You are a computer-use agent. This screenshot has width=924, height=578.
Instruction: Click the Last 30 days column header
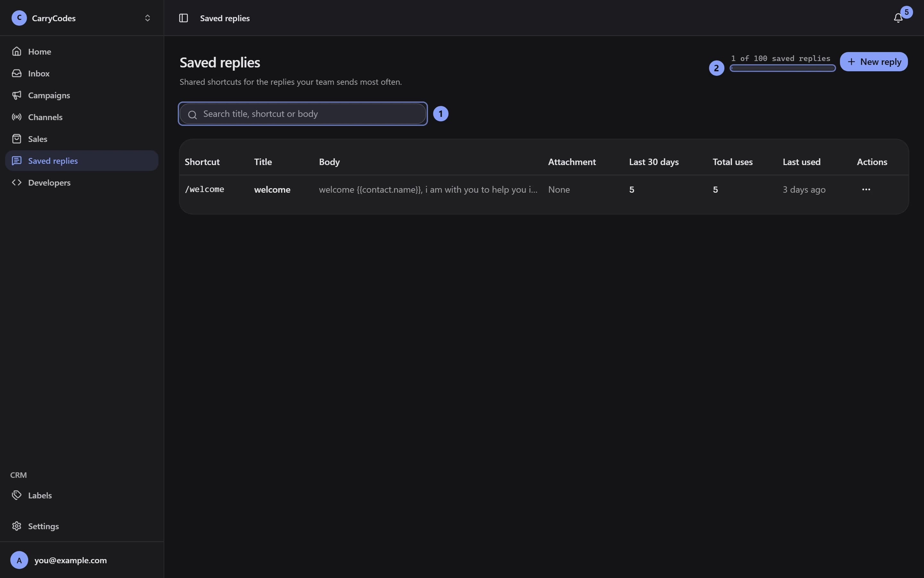click(654, 162)
